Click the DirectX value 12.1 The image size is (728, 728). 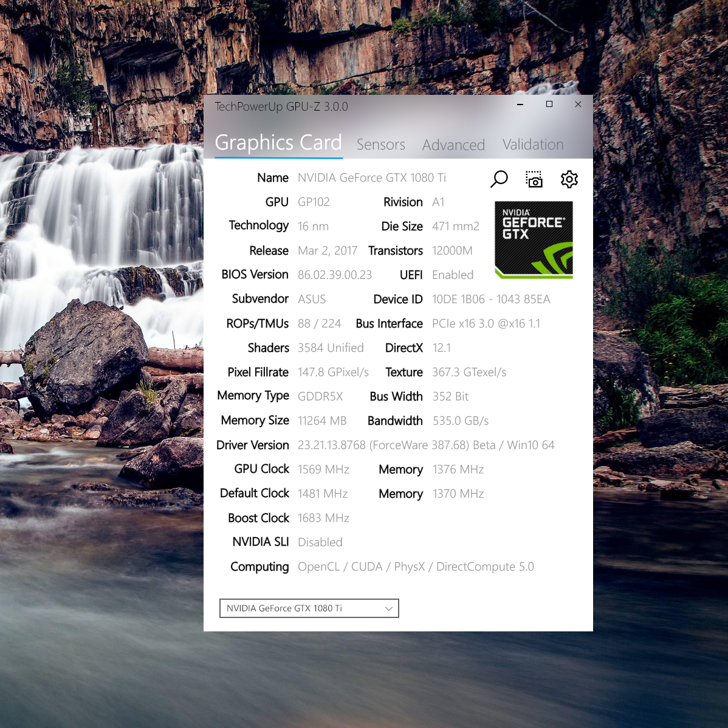(x=442, y=348)
